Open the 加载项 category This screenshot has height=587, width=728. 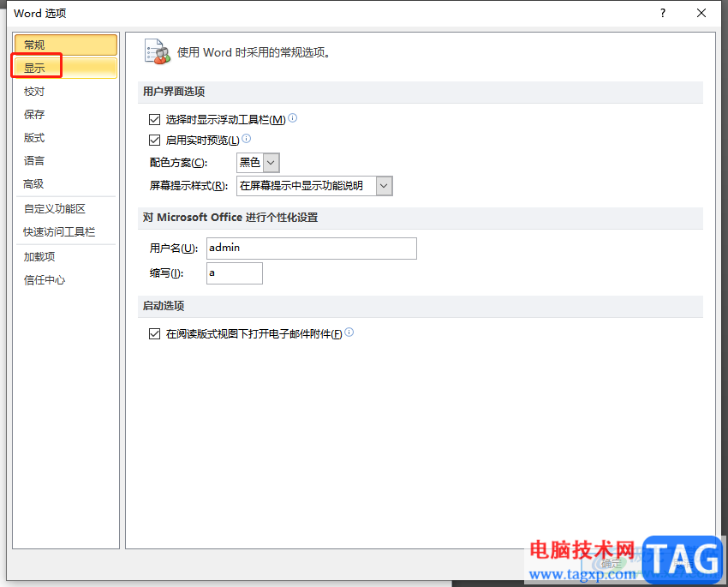tap(39, 256)
